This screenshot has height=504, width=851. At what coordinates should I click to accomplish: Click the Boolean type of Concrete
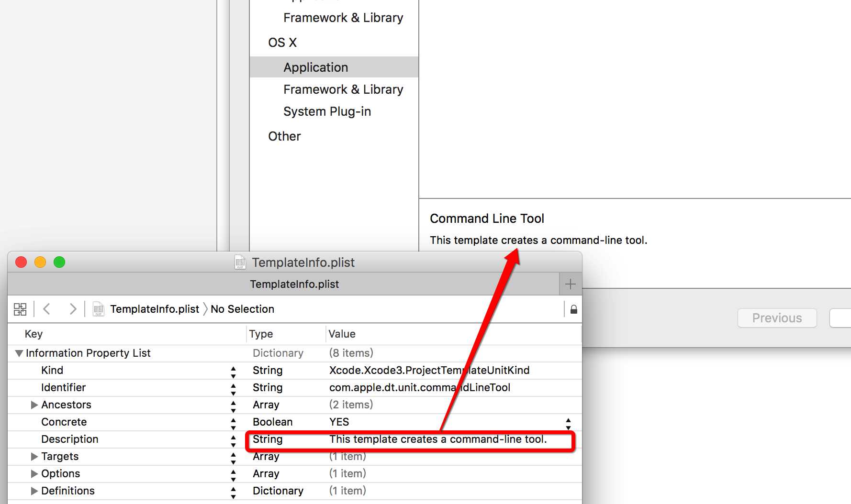click(x=272, y=422)
